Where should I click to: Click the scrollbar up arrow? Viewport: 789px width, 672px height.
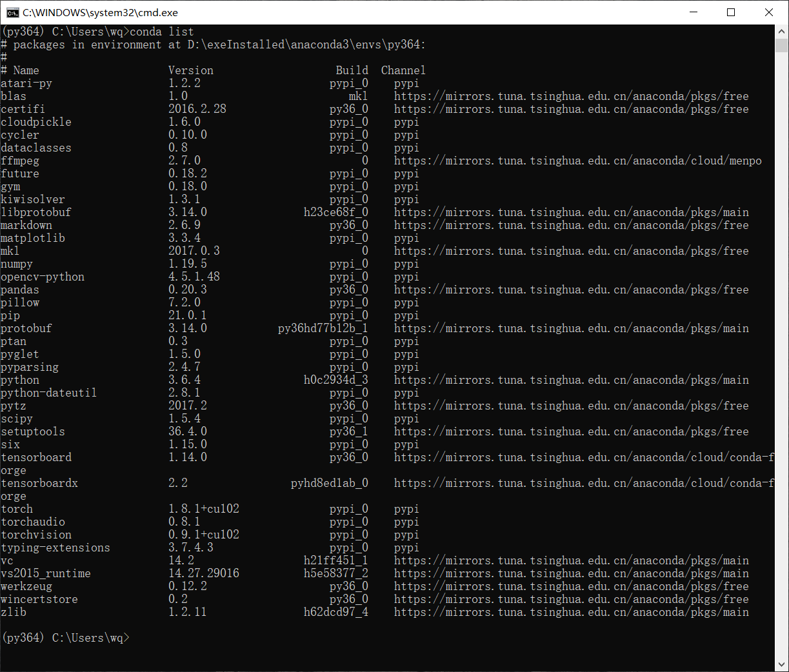781,32
